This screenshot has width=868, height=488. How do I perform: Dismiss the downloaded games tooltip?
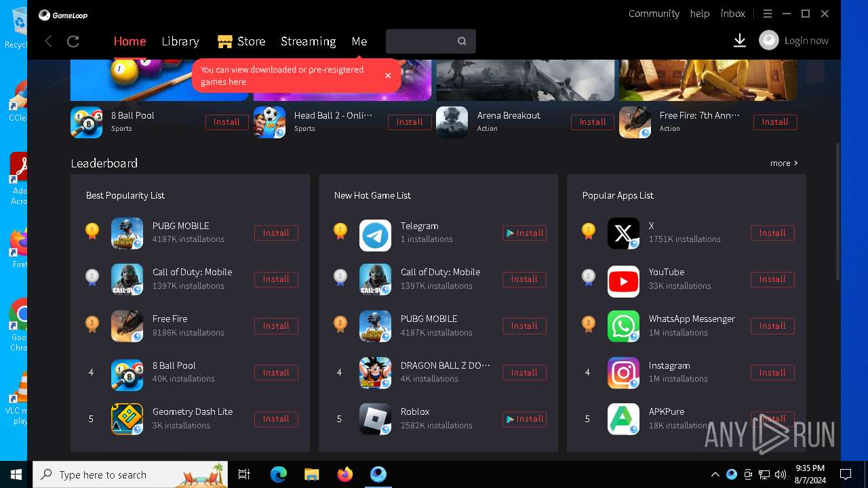pos(388,76)
